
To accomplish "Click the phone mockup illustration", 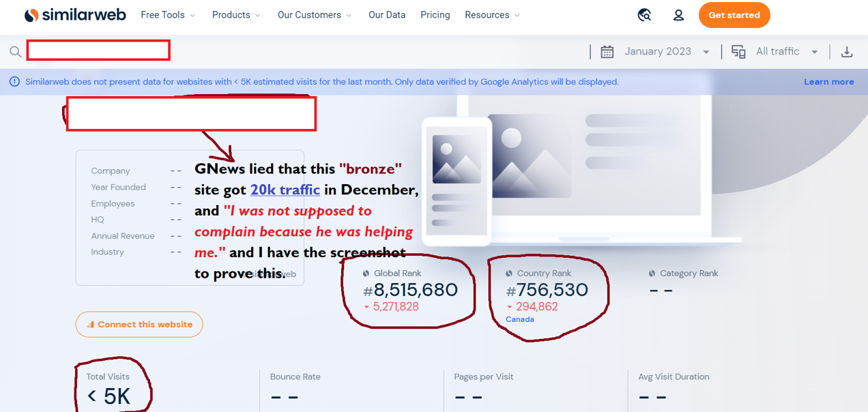I will pyautogui.click(x=457, y=181).
